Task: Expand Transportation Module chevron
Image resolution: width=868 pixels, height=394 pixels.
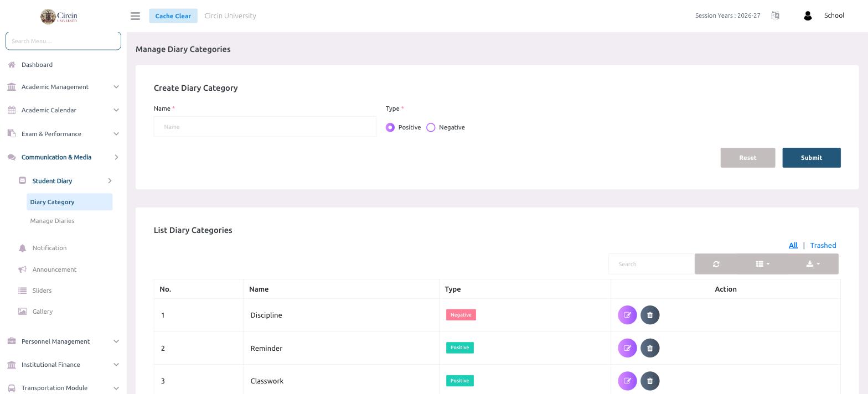Action: pos(116,388)
